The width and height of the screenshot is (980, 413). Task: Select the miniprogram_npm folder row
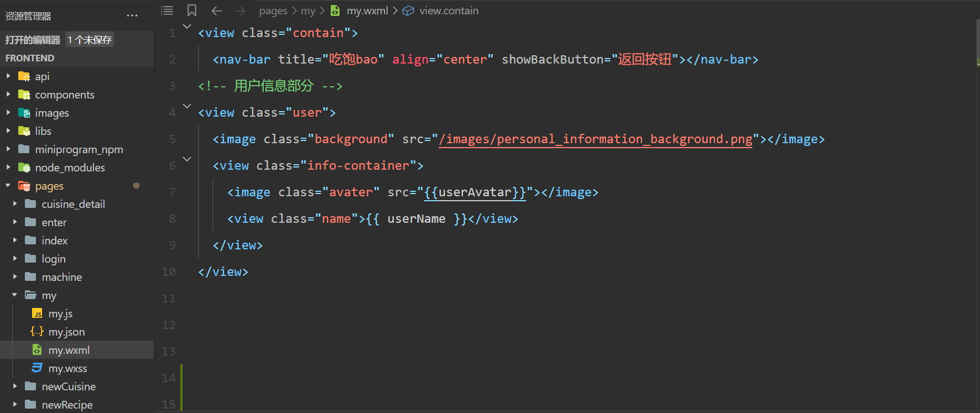click(77, 149)
